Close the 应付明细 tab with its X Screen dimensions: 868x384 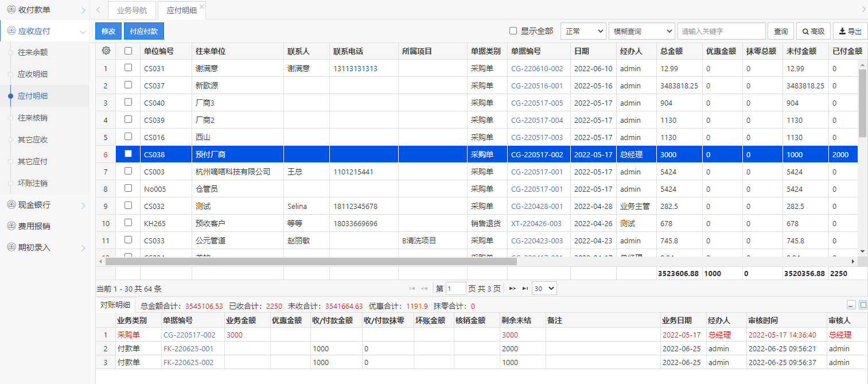coord(202,6)
